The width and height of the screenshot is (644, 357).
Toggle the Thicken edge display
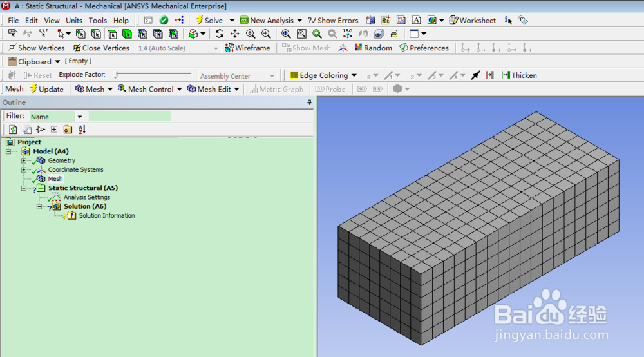tap(519, 75)
